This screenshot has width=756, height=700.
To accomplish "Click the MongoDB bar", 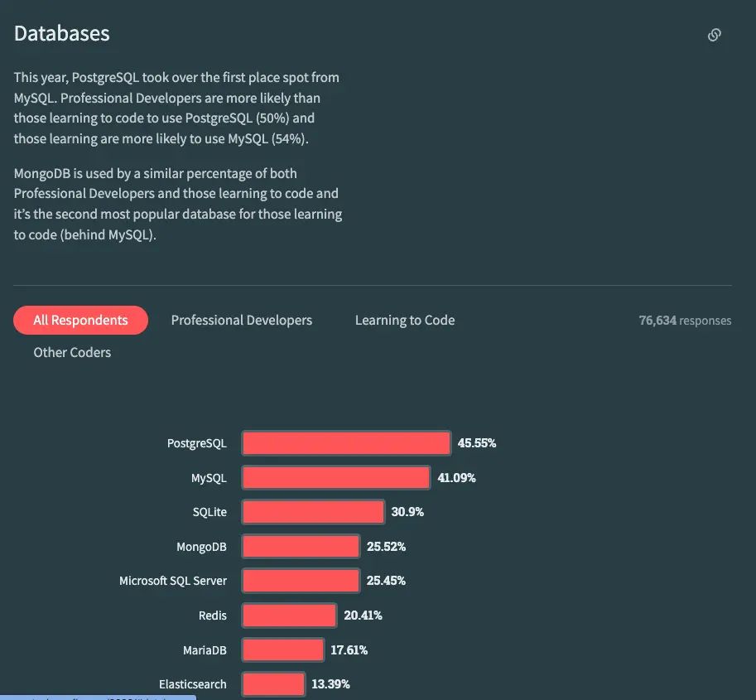I will [x=301, y=547].
